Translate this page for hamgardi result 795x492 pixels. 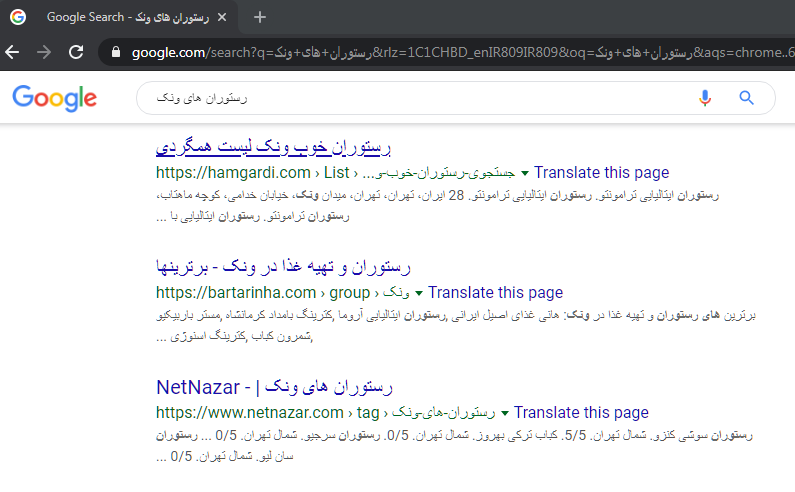tap(601, 172)
